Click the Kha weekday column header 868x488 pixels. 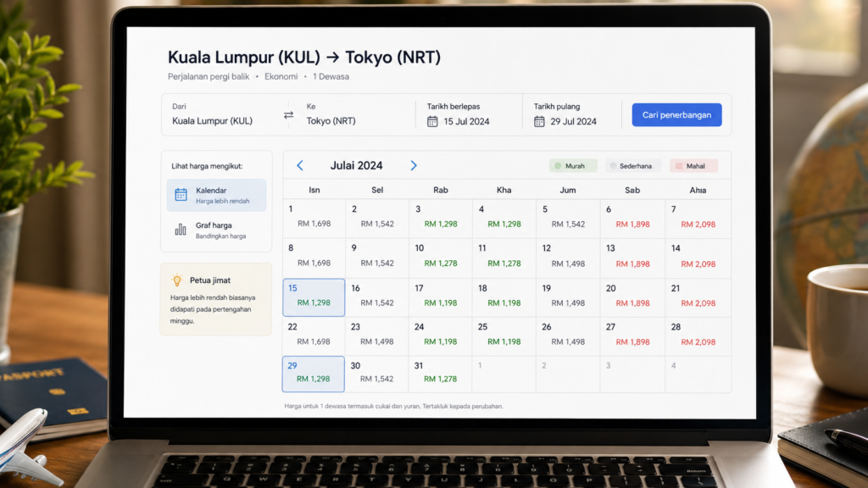point(504,190)
